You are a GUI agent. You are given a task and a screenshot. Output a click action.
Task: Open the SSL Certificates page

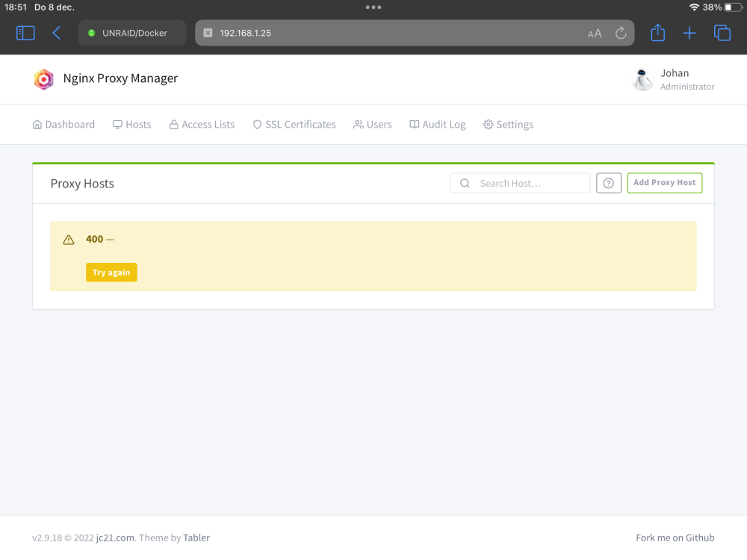point(294,124)
